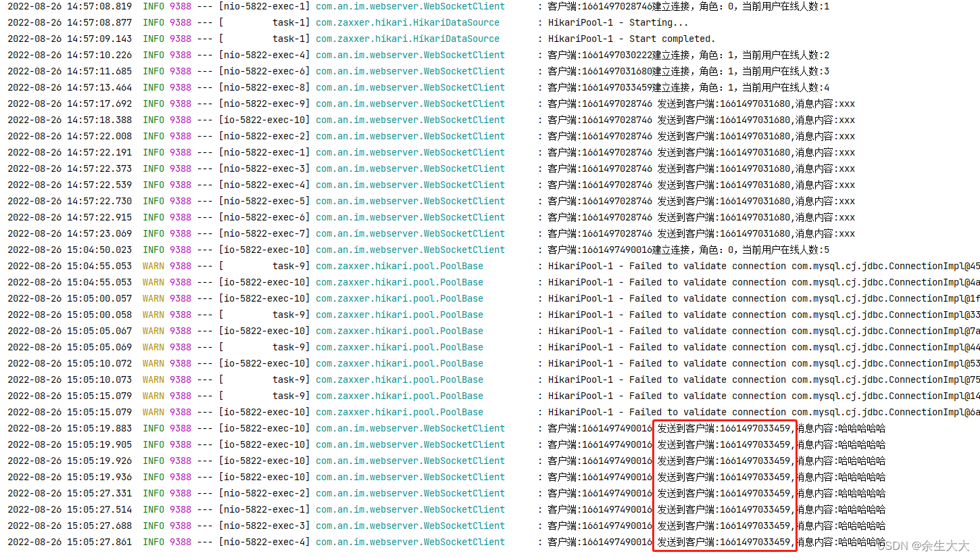
Task: Click warning ending ConnectionImpl@6a
Action: coord(764,412)
